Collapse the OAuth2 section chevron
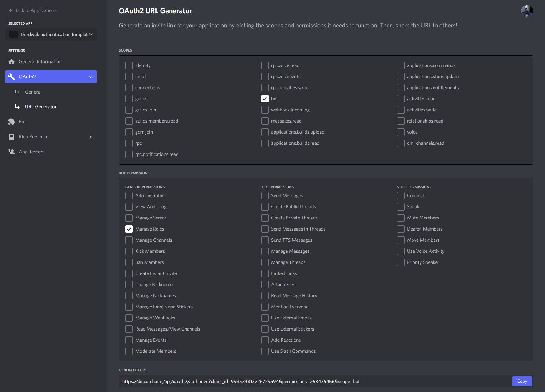This screenshot has height=392, width=545. 90,77
